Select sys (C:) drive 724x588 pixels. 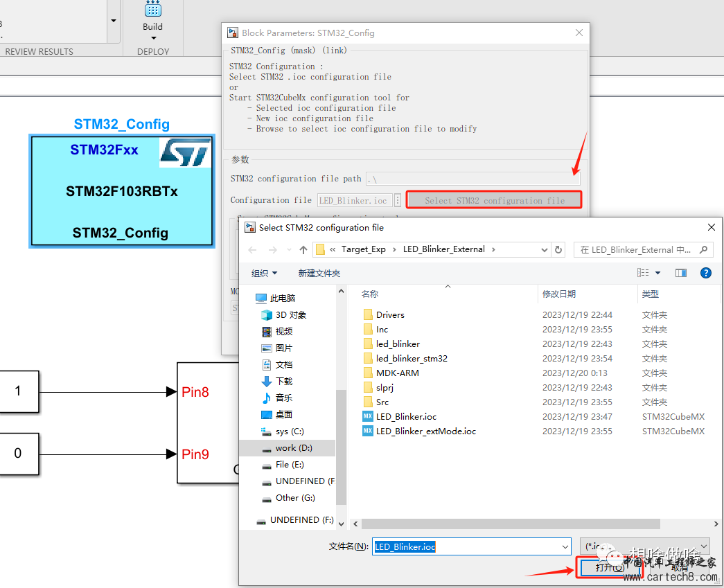[290, 431]
